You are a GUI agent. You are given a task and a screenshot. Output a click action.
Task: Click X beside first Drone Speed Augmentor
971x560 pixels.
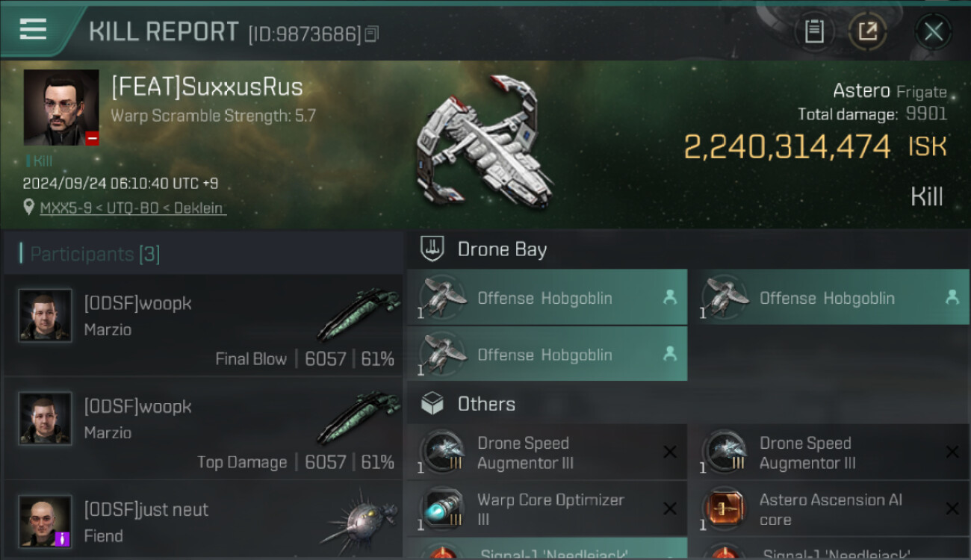[x=670, y=452]
